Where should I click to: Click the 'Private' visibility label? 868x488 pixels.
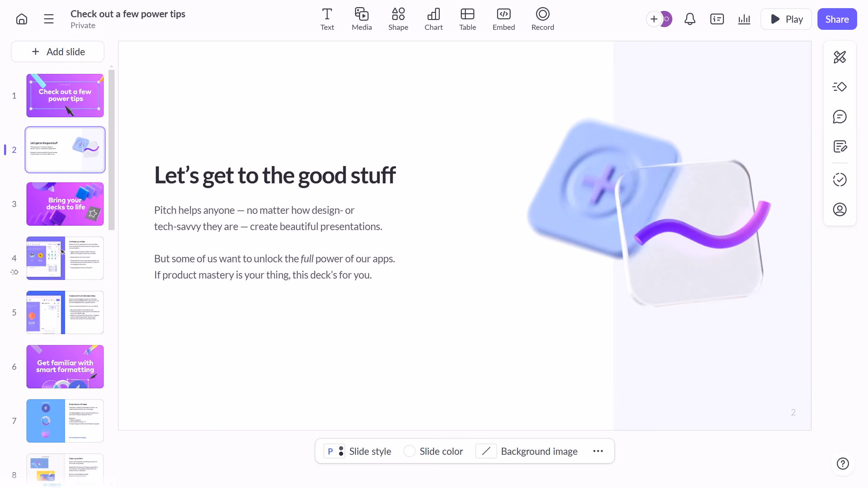pyautogui.click(x=83, y=25)
